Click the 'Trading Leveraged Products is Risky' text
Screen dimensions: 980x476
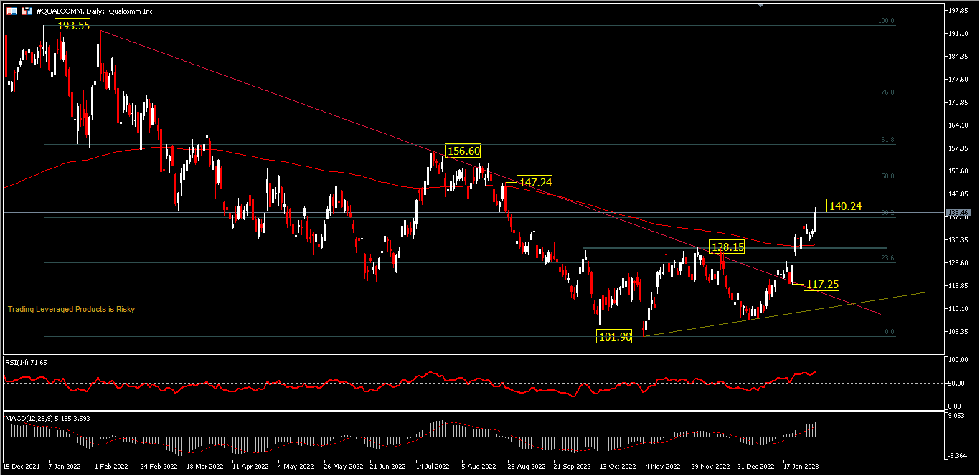click(71, 309)
